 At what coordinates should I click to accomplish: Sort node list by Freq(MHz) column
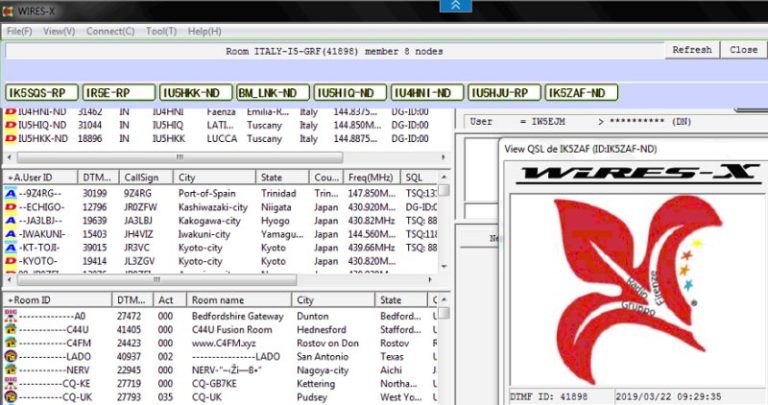click(x=372, y=177)
